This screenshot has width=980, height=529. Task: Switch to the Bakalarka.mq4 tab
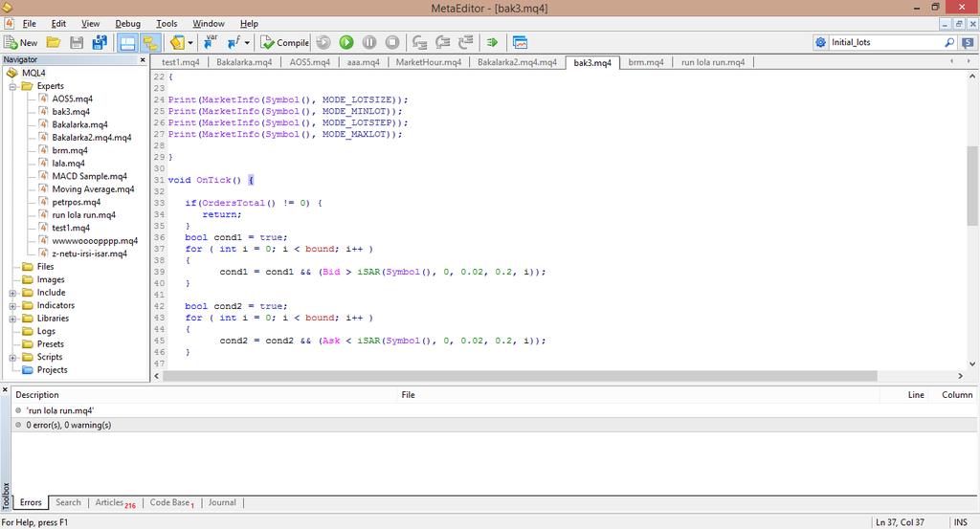(244, 62)
